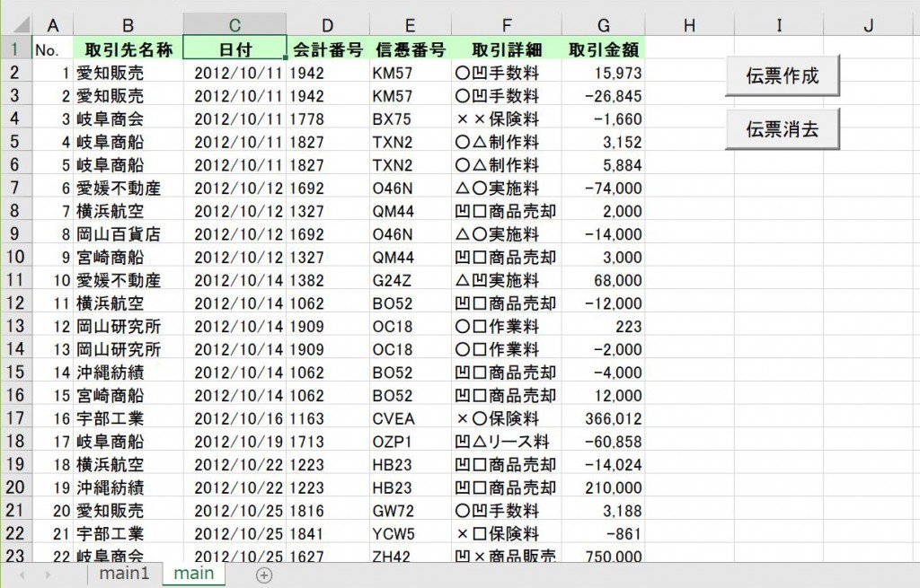Select row 7 header

tap(15, 188)
